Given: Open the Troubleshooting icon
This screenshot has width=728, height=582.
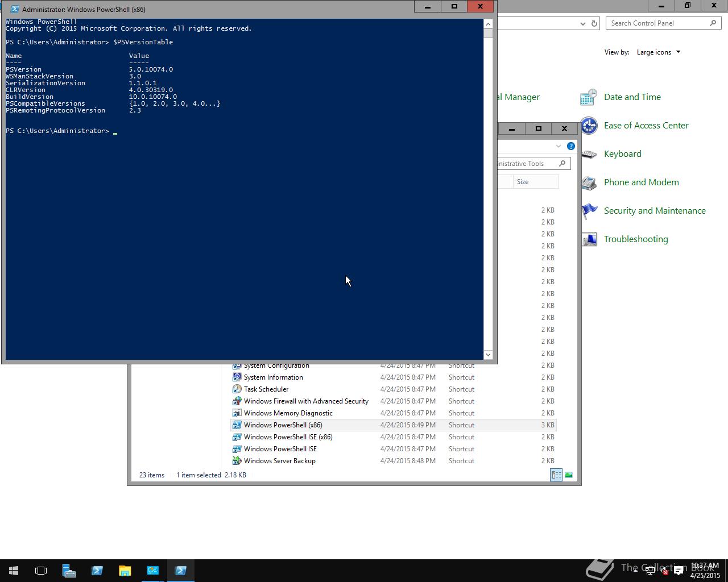Looking at the screenshot, I should pos(589,239).
